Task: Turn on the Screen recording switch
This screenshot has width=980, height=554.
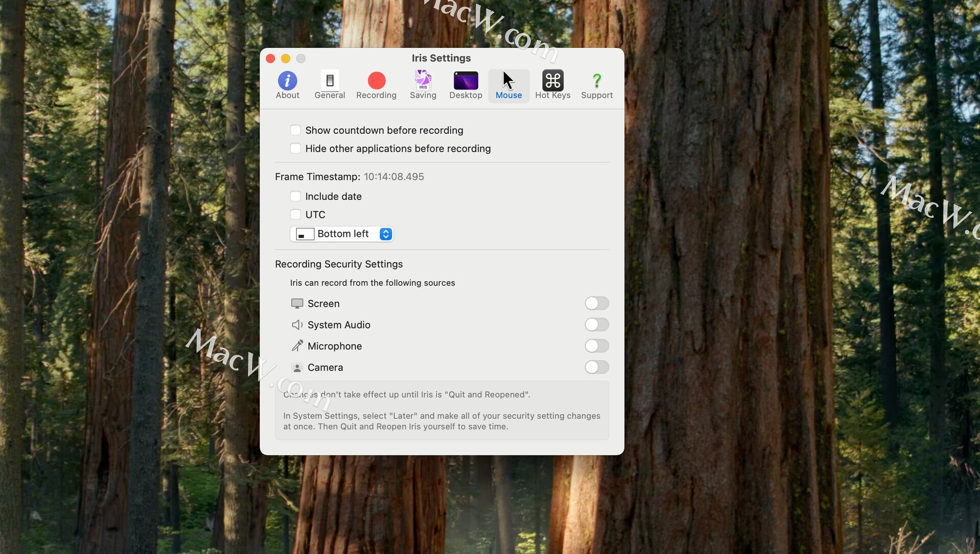Action: pos(597,303)
